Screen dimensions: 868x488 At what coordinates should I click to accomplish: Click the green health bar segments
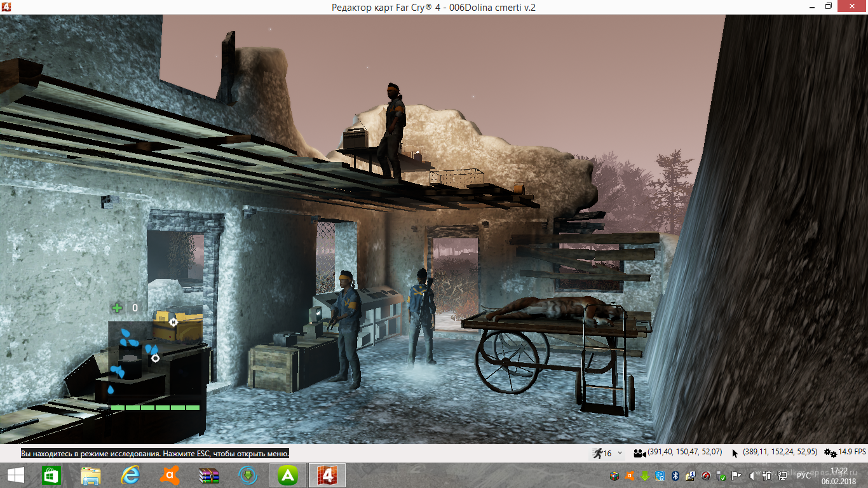[x=155, y=407]
